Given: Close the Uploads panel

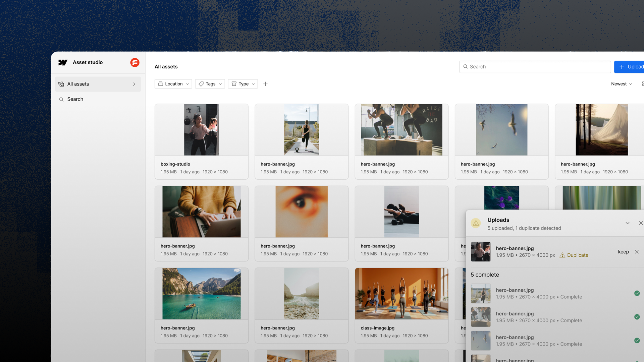Looking at the screenshot, I should click(x=641, y=223).
